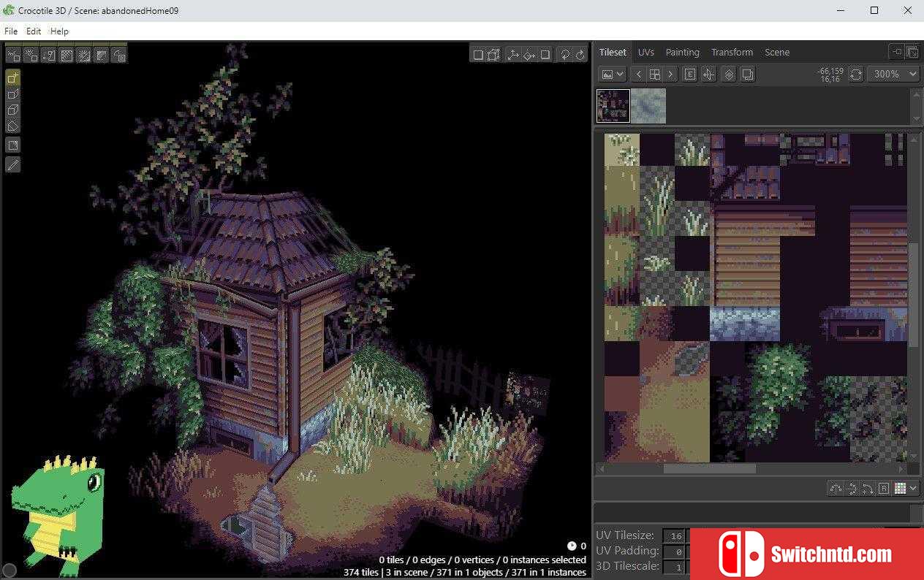Click the stacked diamond layers icon
Viewport: 924px width, 580px height.
point(729,74)
